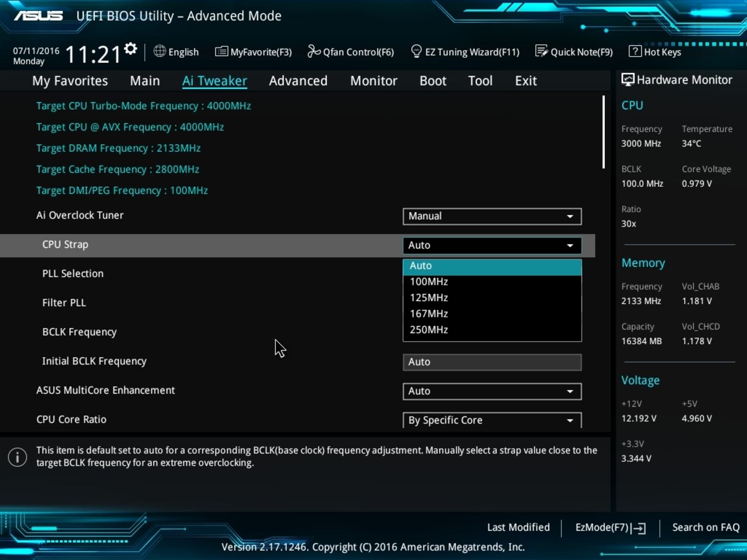This screenshot has height=560, width=747.
Task: Click the info circle icon in help area
Action: 18,457
